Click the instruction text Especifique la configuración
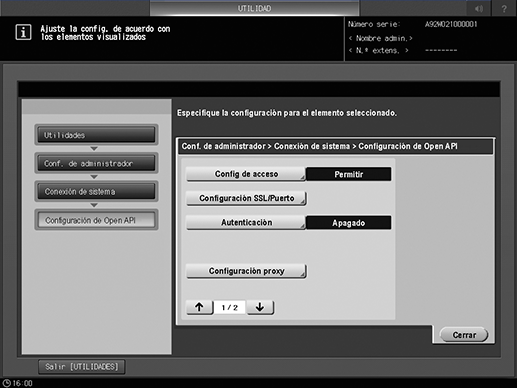This screenshot has width=517, height=388. tap(287, 113)
